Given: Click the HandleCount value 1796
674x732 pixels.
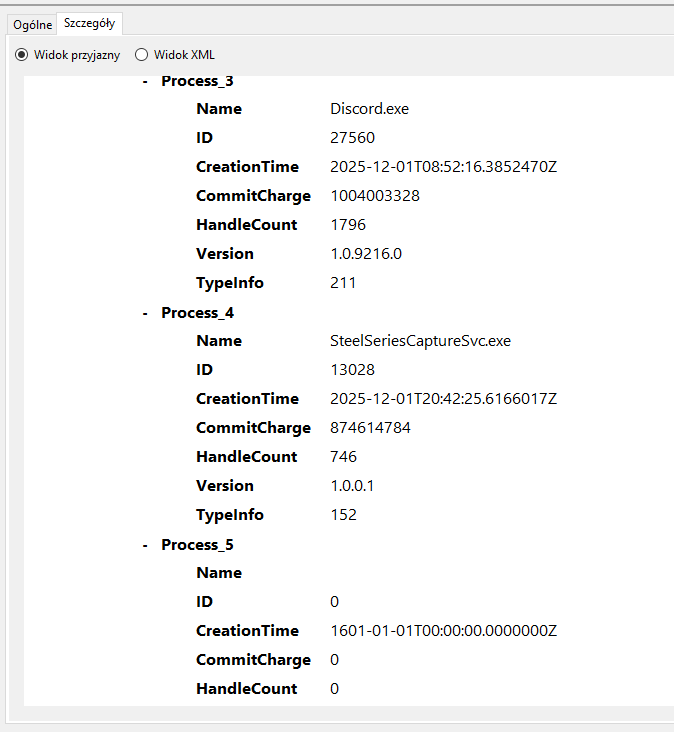Looking at the screenshot, I should point(348,225).
